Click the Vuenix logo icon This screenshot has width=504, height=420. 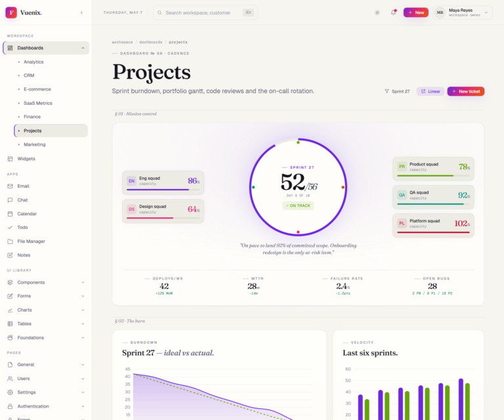(x=11, y=12)
